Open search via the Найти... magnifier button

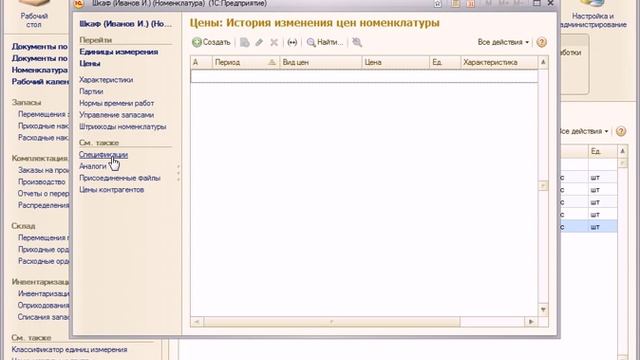pyautogui.click(x=325, y=42)
